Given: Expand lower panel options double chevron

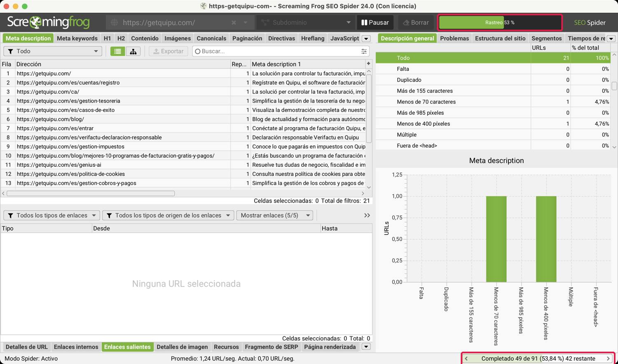Looking at the screenshot, I should coord(367,215).
